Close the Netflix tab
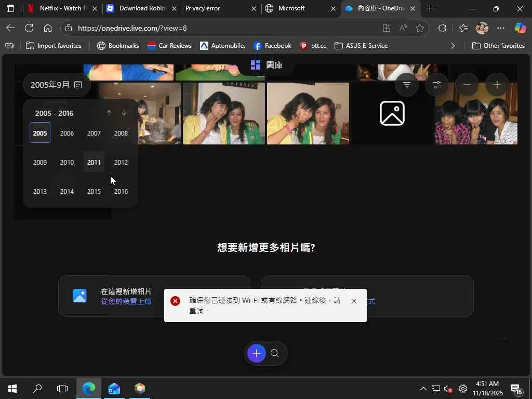This screenshot has height=399, width=532. pos(95,8)
